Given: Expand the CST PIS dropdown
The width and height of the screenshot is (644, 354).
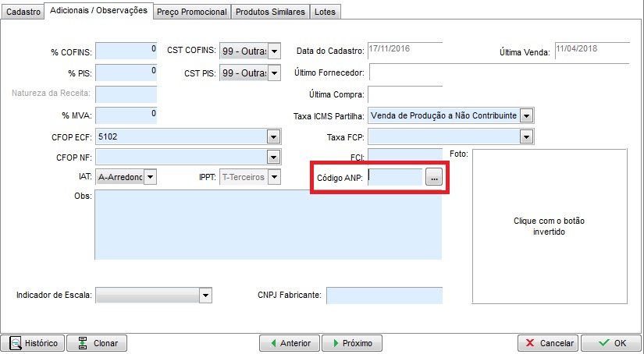Looking at the screenshot, I should [x=274, y=73].
